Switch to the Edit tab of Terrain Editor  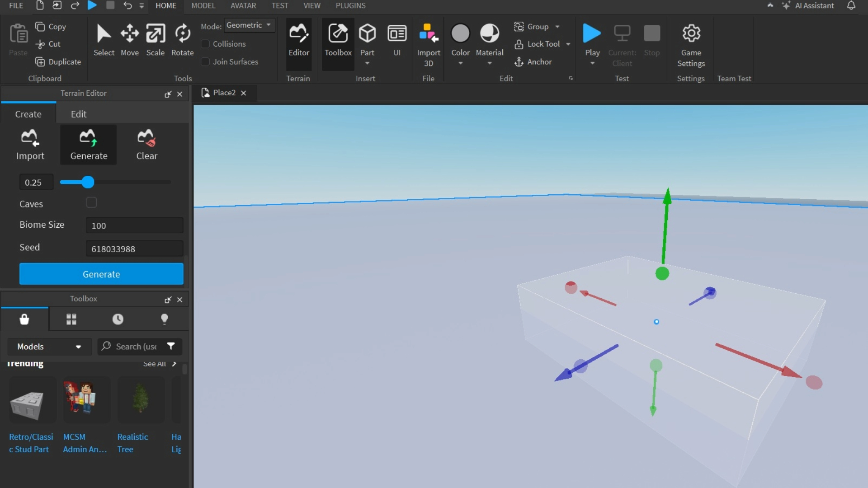pos(78,114)
